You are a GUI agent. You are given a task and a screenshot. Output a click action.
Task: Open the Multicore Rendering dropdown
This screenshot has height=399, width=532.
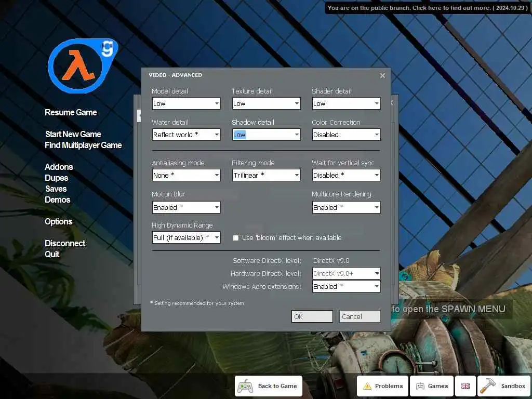(347, 207)
